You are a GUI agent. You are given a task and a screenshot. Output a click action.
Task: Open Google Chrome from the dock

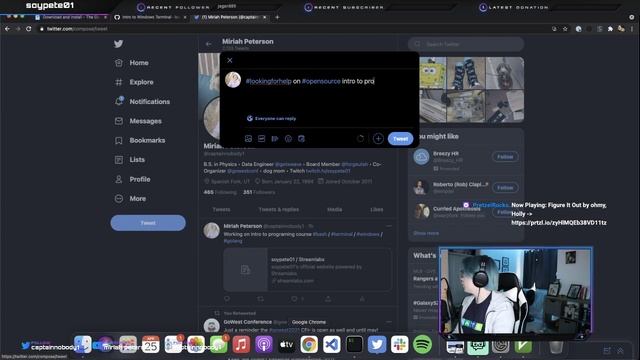[309, 345]
